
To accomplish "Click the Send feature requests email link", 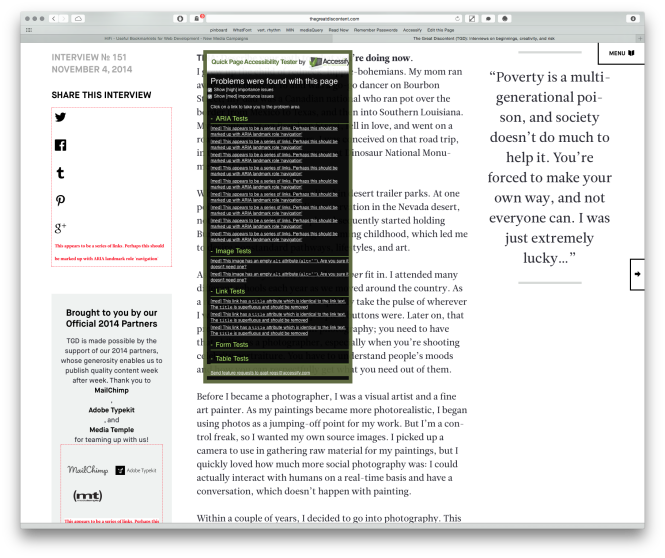I will pyautogui.click(x=260, y=373).
